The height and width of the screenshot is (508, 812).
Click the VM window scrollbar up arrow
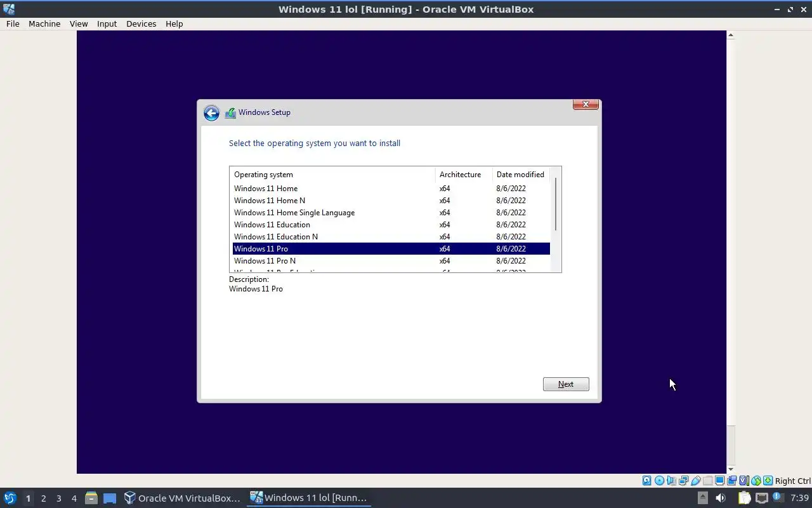click(731, 36)
